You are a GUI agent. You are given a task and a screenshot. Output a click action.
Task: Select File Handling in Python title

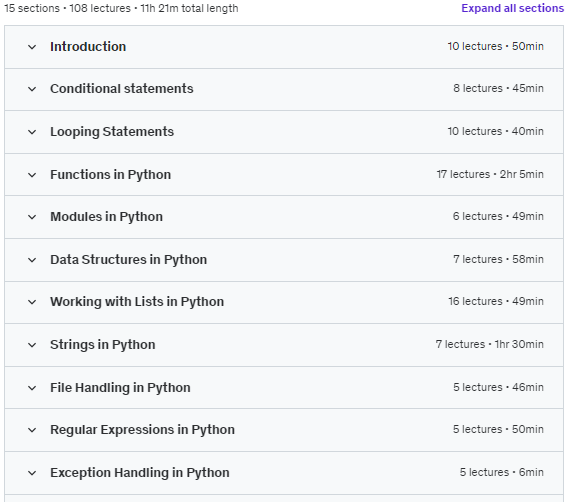pyautogui.click(x=120, y=388)
